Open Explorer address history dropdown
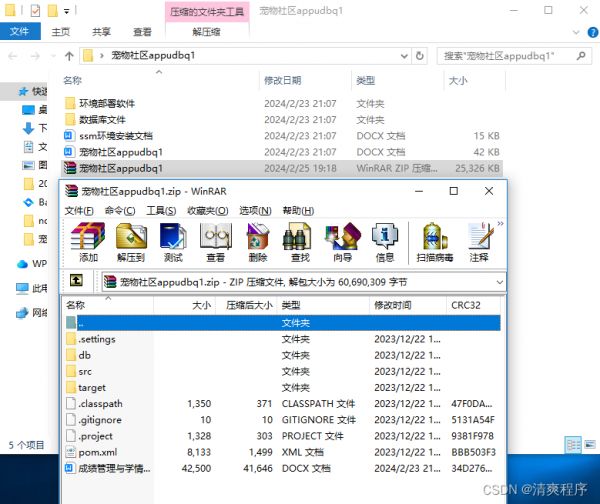This screenshot has height=504, width=600. [404, 56]
